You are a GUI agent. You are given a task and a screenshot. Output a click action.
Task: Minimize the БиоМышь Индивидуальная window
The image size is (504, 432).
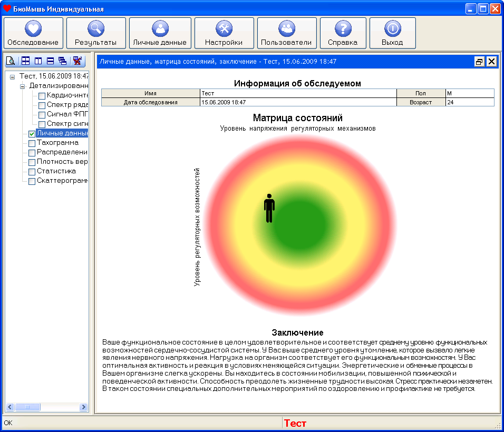(471, 8)
